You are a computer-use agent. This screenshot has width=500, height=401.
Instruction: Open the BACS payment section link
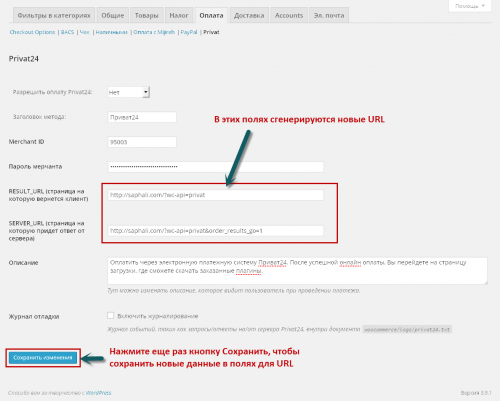pyautogui.click(x=67, y=32)
